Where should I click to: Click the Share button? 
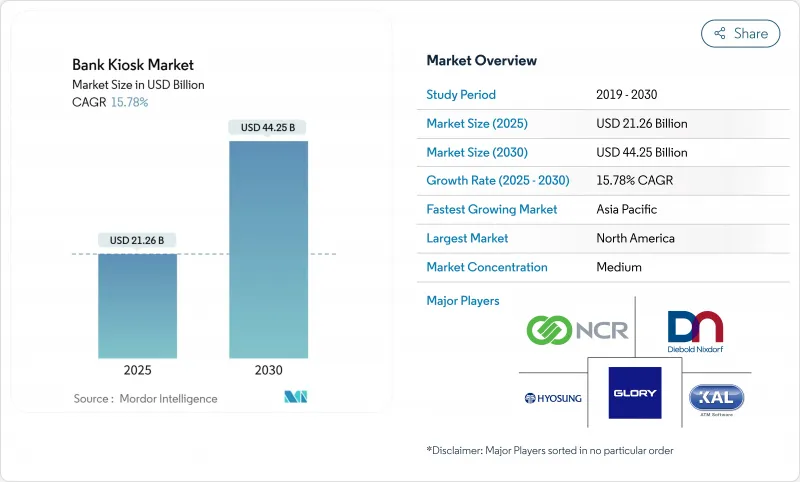(x=740, y=33)
